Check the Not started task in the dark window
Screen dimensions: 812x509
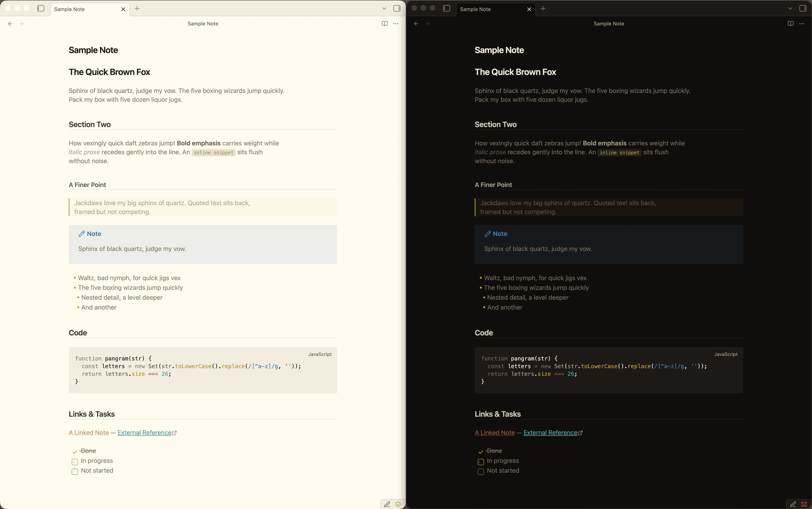(x=481, y=471)
